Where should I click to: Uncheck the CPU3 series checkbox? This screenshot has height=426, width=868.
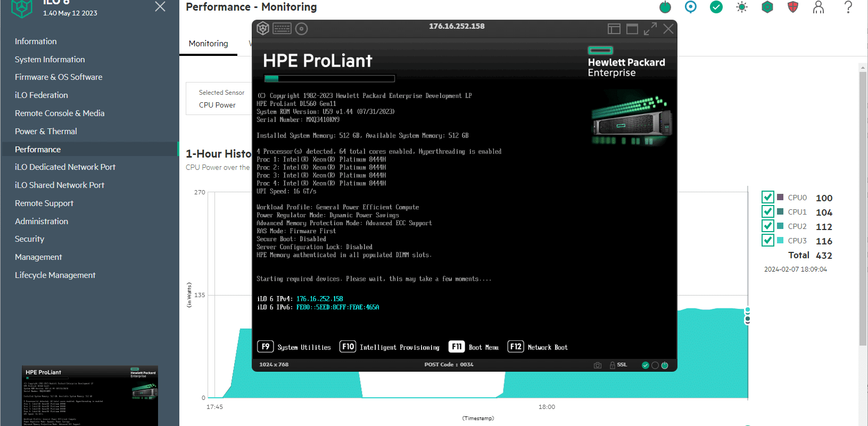[x=767, y=240]
